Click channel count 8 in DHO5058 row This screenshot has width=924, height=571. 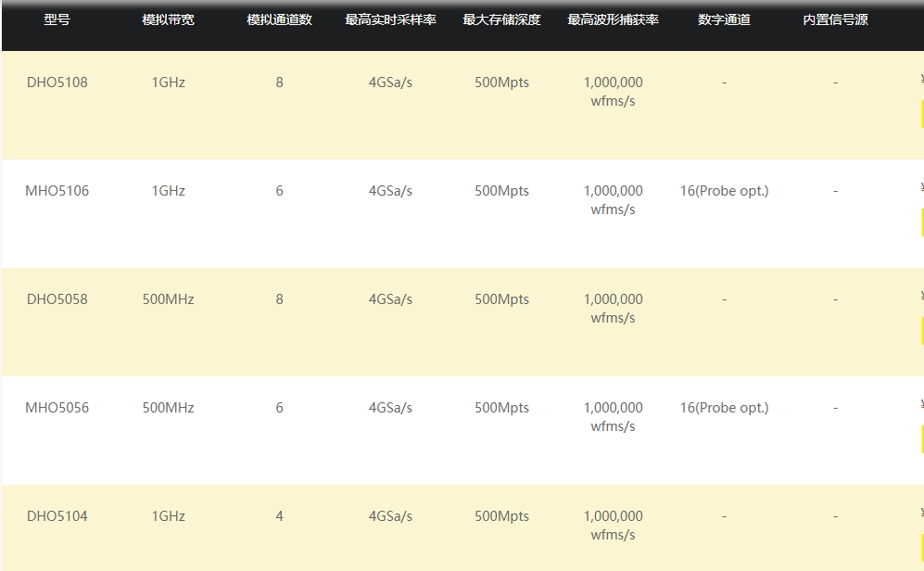tap(279, 299)
